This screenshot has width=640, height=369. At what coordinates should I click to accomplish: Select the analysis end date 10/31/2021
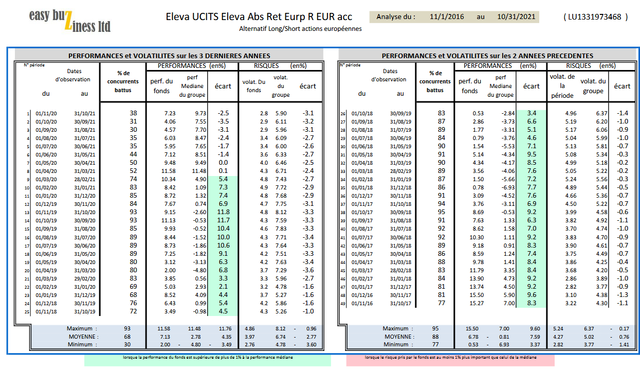tap(516, 17)
